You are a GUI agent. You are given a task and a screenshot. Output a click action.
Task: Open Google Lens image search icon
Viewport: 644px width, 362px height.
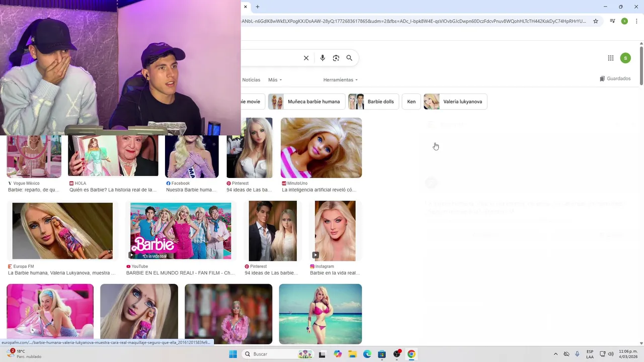pyautogui.click(x=336, y=58)
